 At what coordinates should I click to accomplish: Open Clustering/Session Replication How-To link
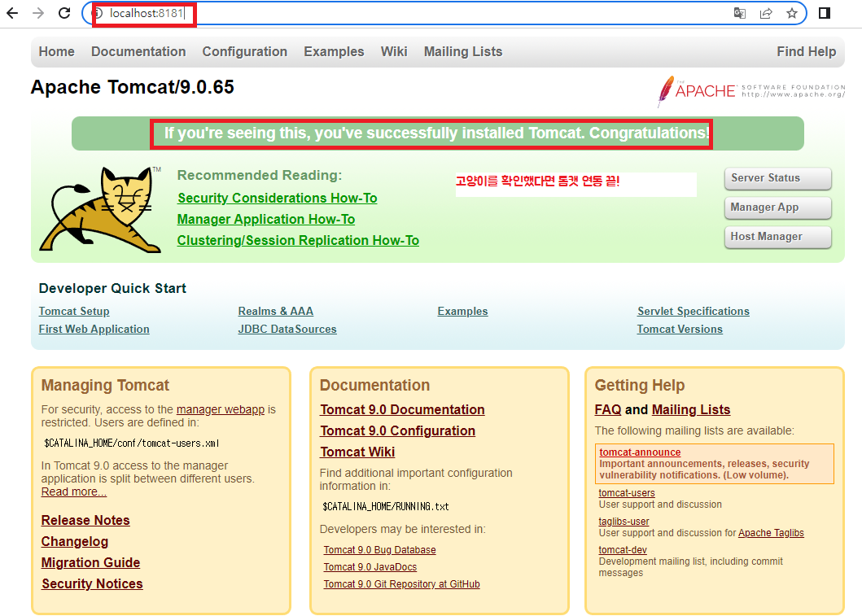tap(298, 241)
